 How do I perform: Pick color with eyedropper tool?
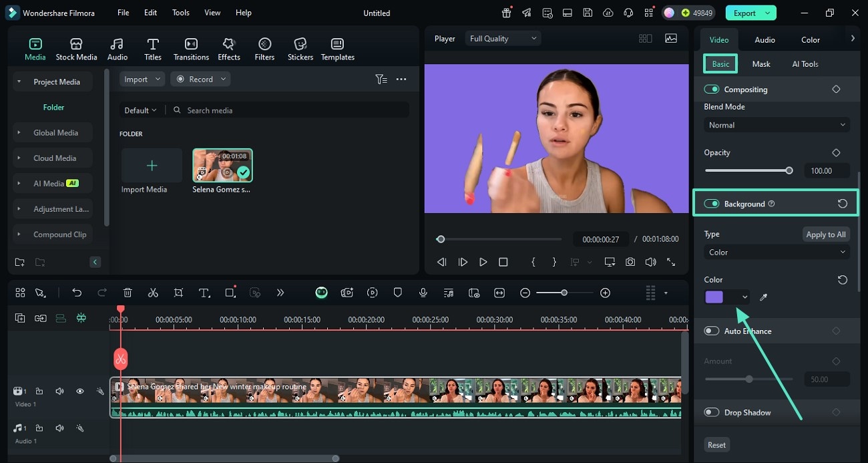(x=763, y=297)
